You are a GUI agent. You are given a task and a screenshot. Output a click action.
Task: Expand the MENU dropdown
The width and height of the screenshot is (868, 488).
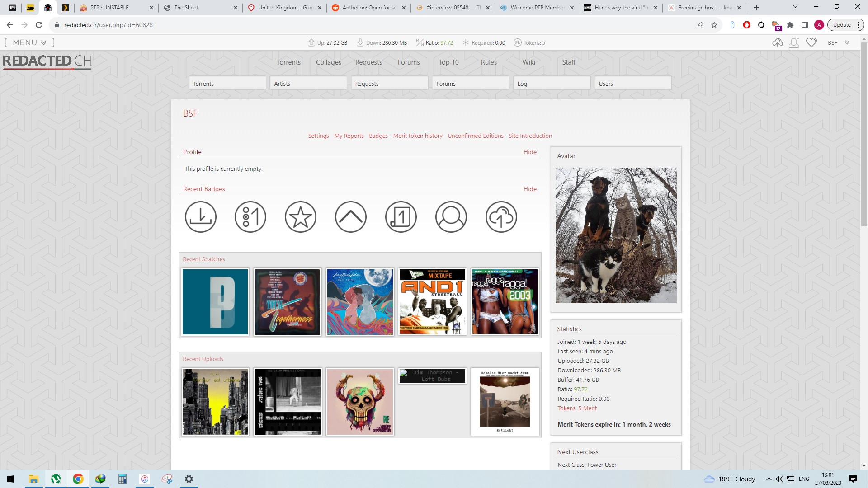tap(29, 42)
